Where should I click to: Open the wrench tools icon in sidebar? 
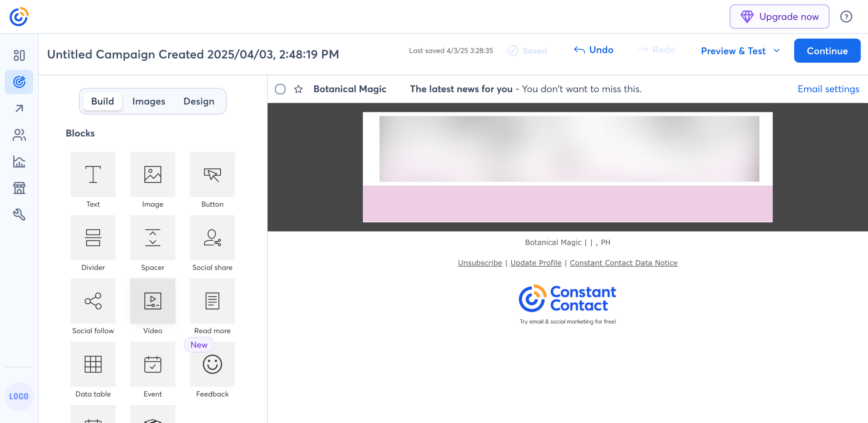[19, 214]
